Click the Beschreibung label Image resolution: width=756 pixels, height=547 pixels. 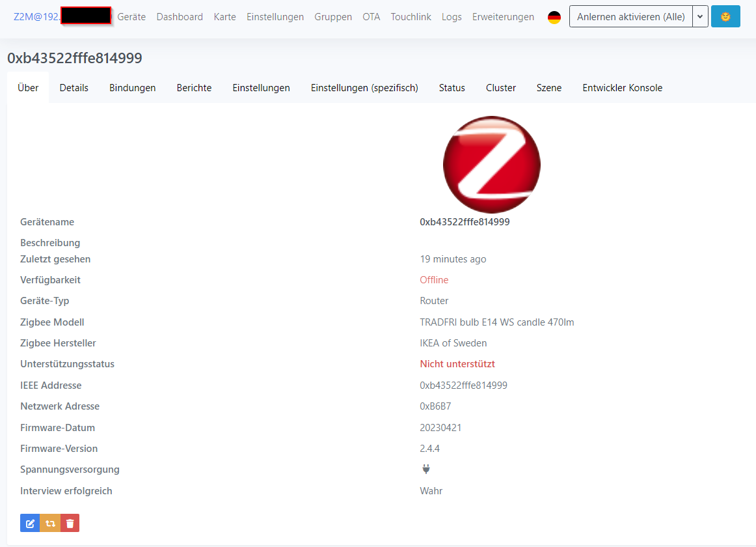coord(50,243)
